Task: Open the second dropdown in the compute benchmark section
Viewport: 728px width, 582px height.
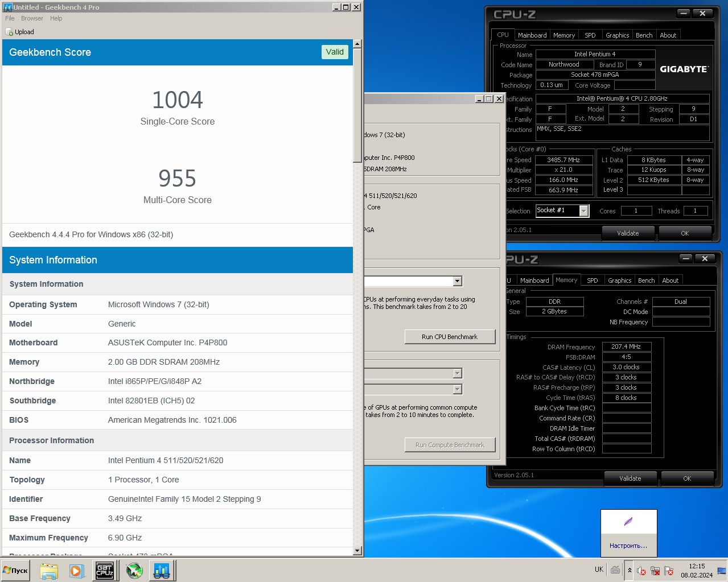Action: coord(458,389)
